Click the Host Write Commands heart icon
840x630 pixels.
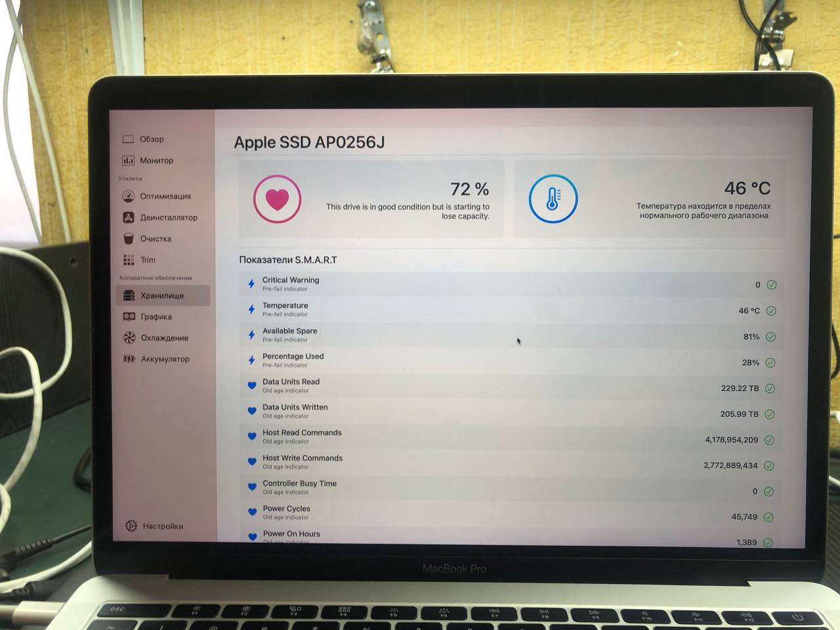pyautogui.click(x=252, y=461)
